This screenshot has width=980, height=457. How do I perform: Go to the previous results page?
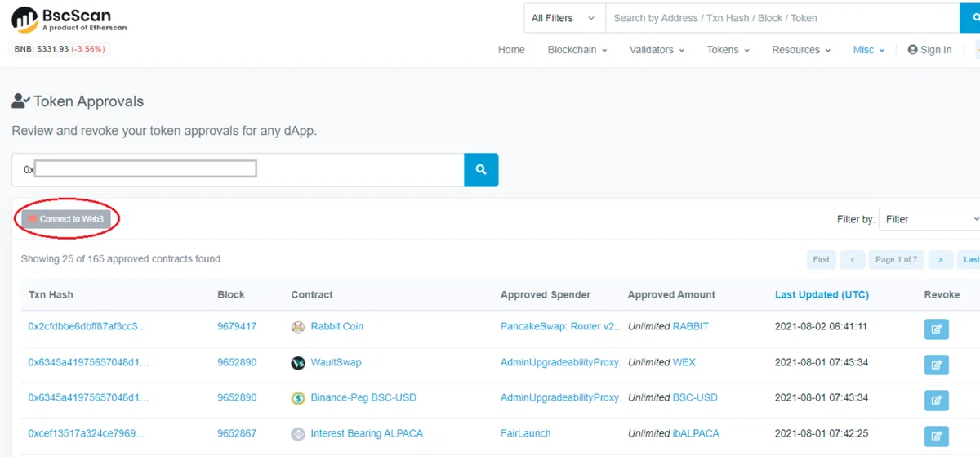pyautogui.click(x=852, y=259)
